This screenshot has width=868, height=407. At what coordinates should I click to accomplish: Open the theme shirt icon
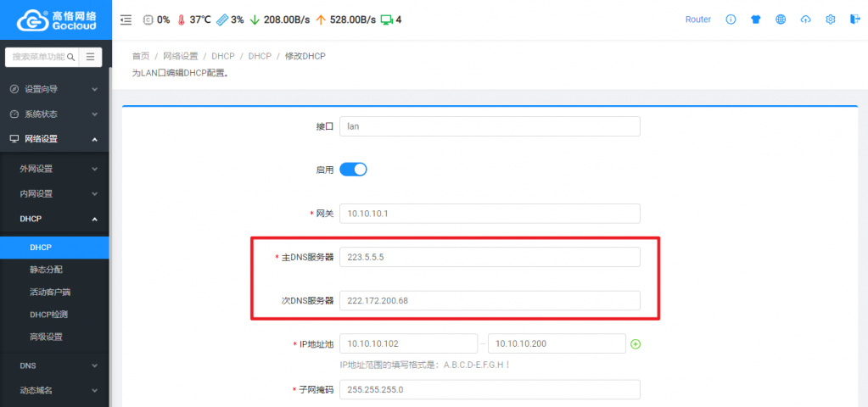tap(755, 20)
